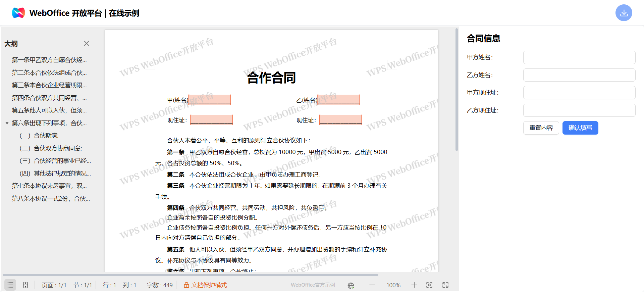The height and width of the screenshot is (292, 644).
Task: Click the 列: 1 status entry
Action: pyautogui.click(x=129, y=285)
